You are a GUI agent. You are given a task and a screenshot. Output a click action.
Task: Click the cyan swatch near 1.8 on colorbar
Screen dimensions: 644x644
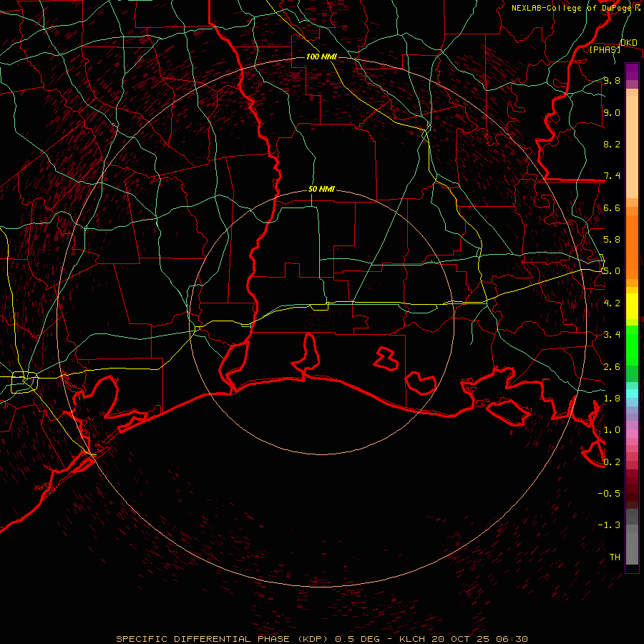point(632,394)
